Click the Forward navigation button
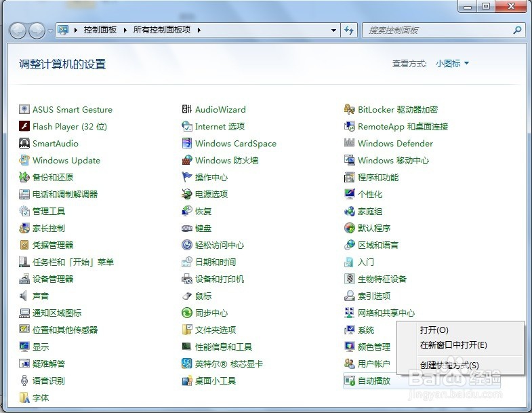Image resolution: width=532 pixels, height=413 pixels. click(x=37, y=31)
